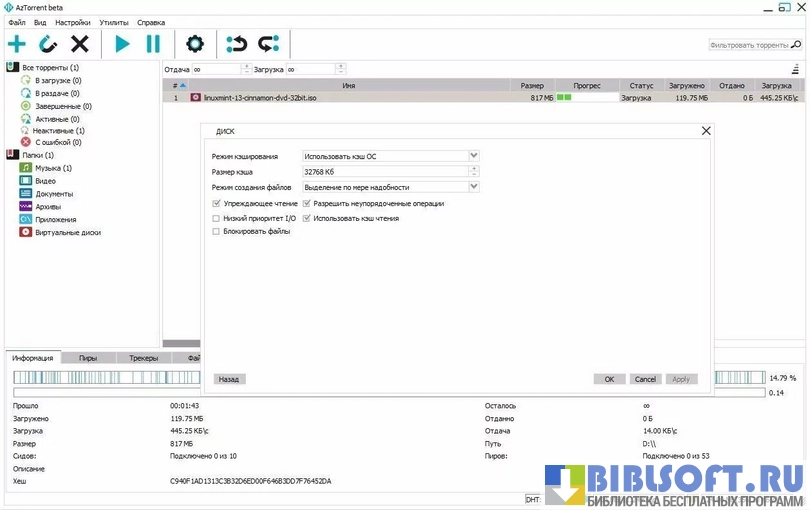Open the Утилиты menu
The height and width of the screenshot is (510, 810).
pos(114,22)
